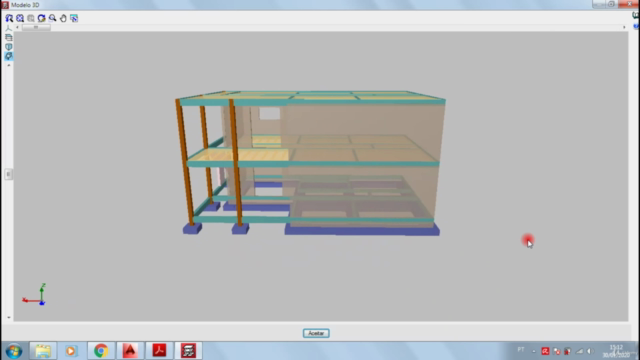Image resolution: width=640 pixels, height=360 pixels.
Task: Click the Aceitar button
Action: (x=316, y=333)
